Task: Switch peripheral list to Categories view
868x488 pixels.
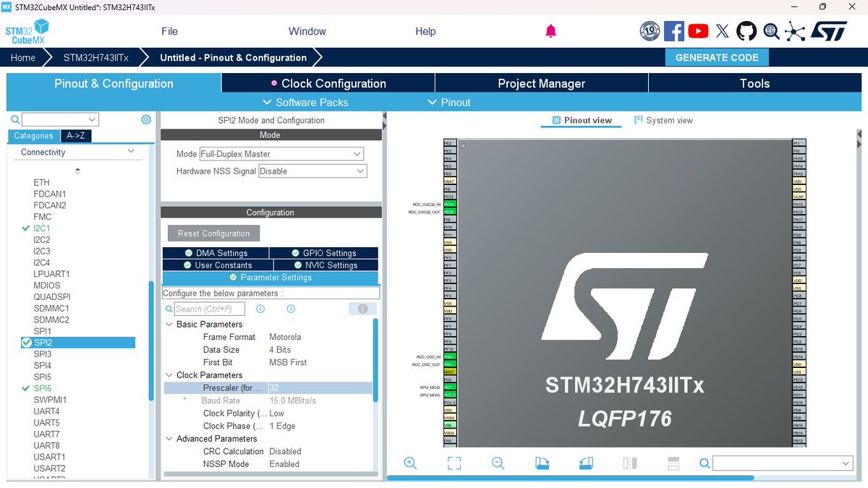Action: tap(34, 136)
